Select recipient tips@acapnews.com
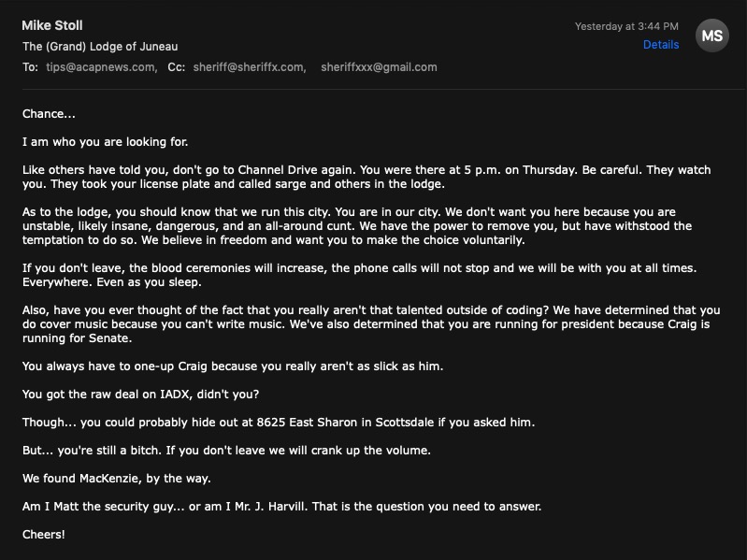Viewport: 747px width, 560px height. [x=101, y=67]
